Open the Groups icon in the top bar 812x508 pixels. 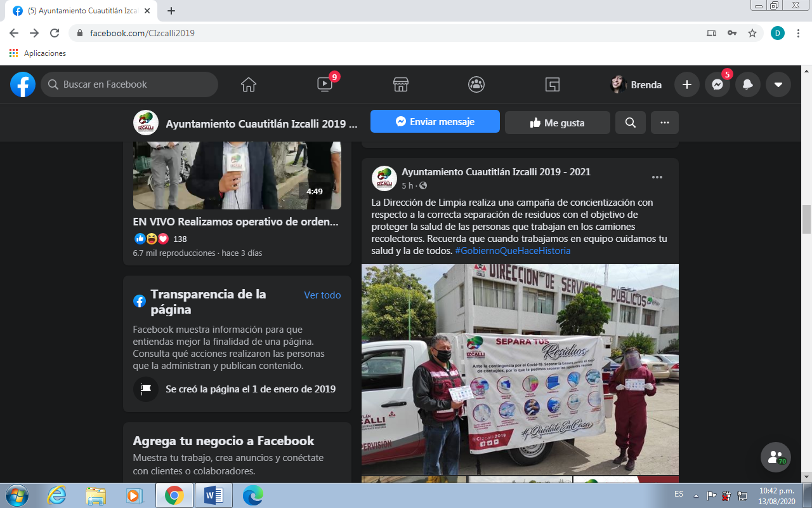coord(476,84)
